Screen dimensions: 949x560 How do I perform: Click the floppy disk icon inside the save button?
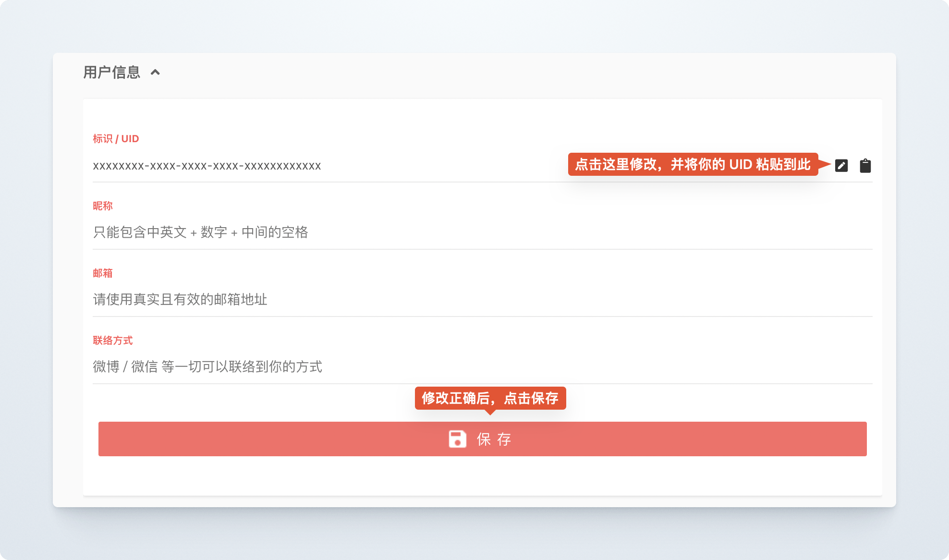click(457, 439)
